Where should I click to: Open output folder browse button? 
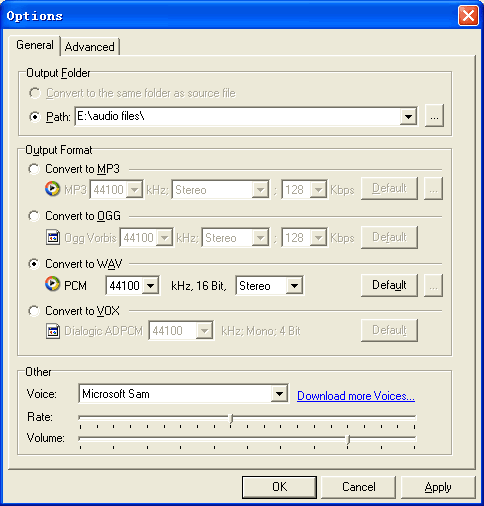click(x=434, y=116)
